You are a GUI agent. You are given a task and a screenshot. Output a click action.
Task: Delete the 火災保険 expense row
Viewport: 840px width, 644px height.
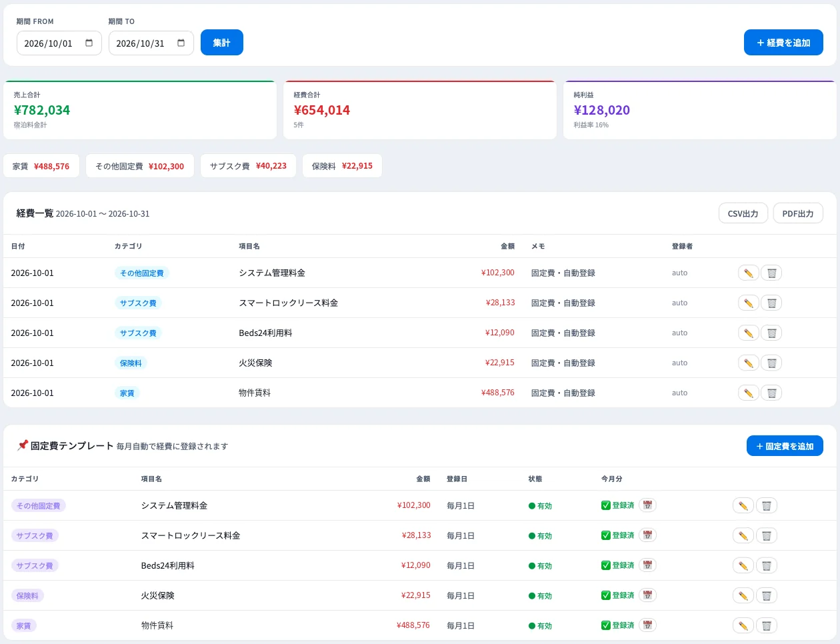pos(771,363)
